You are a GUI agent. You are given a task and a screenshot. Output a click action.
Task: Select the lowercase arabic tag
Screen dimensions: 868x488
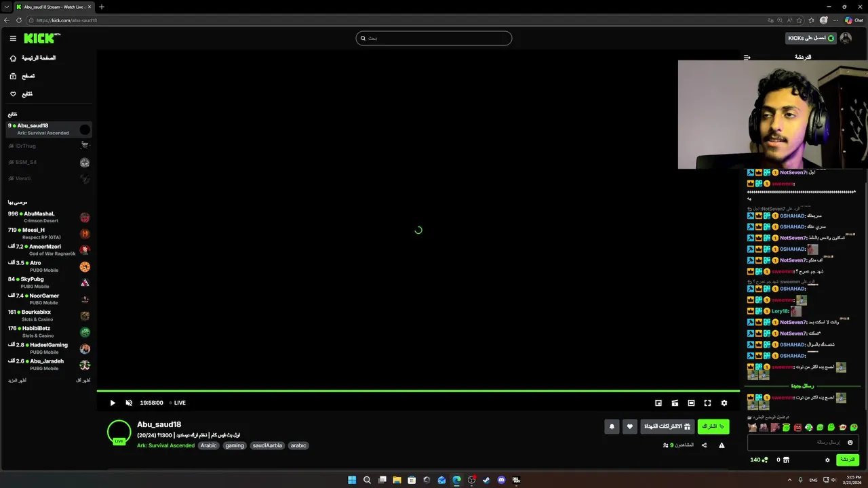[x=298, y=446]
